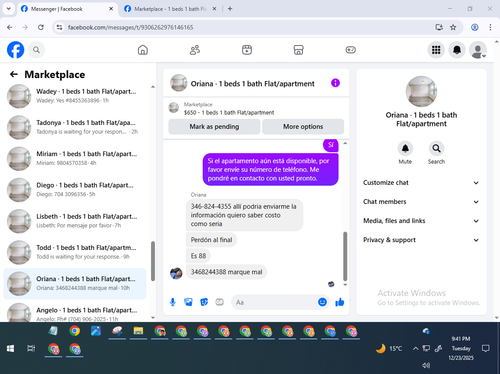Screen dimensions: 500x374
Task: Click the chat messages scrollbar
Action: (345, 256)
